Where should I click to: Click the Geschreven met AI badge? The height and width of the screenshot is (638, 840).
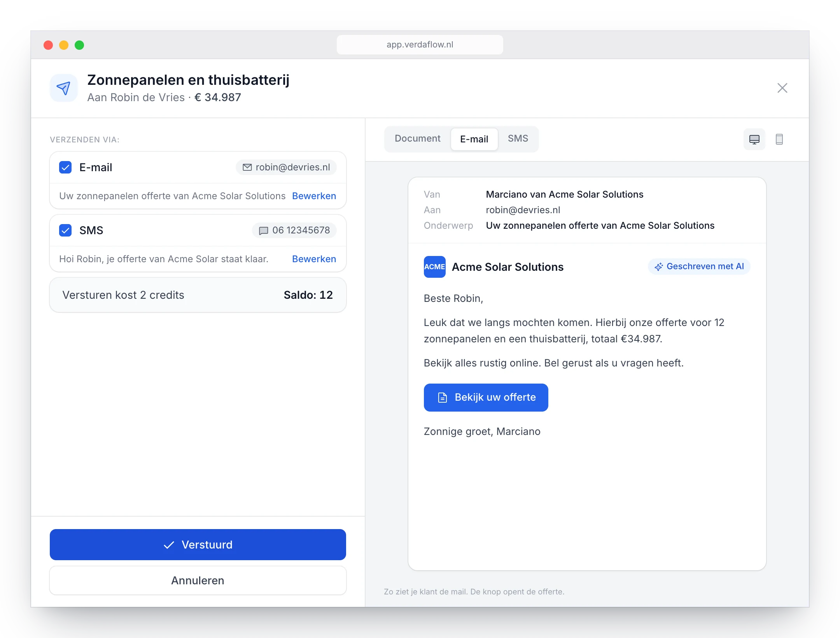coord(699,266)
